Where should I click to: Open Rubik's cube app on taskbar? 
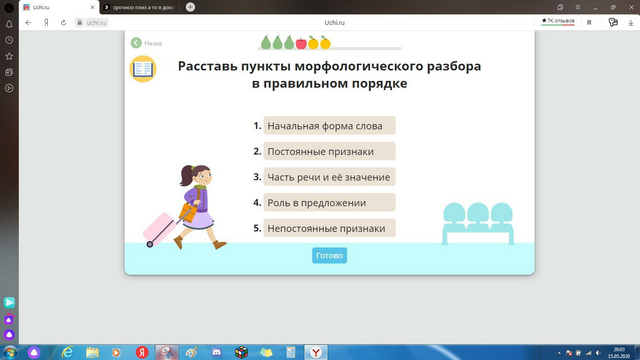pyautogui.click(x=241, y=352)
